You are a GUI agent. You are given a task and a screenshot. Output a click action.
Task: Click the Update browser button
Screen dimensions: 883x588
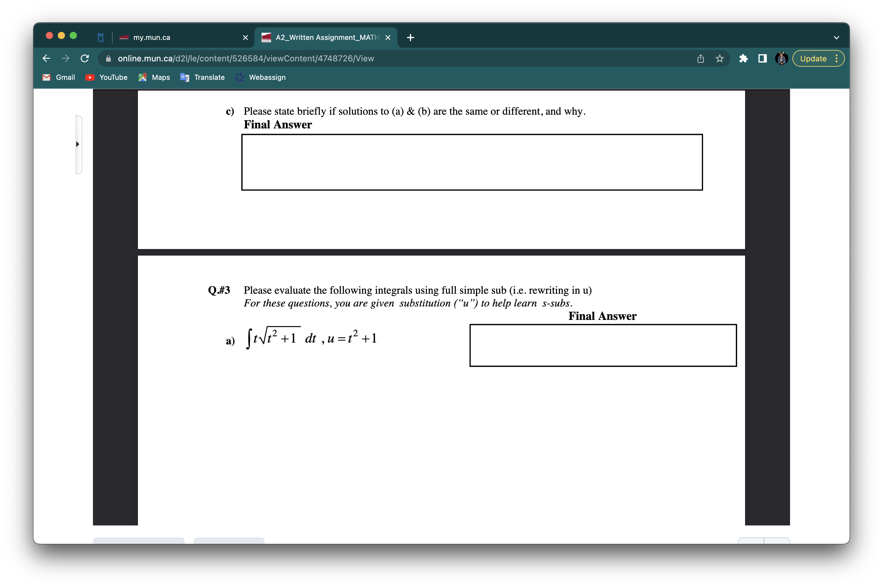click(x=813, y=58)
